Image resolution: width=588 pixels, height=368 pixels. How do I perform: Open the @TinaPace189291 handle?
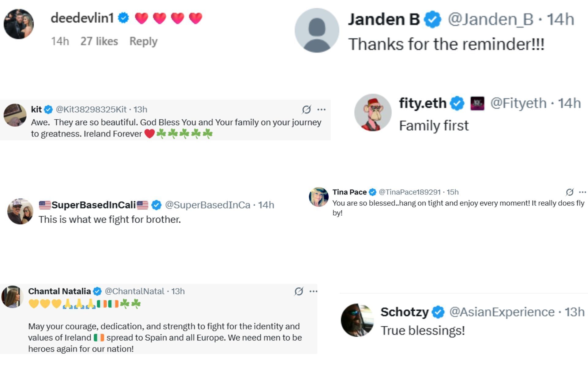point(409,192)
